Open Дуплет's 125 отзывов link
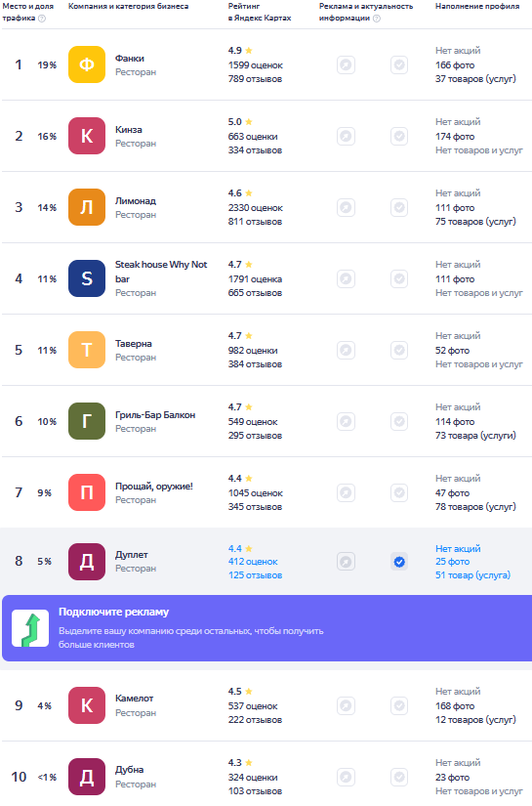532x806 pixels. pyautogui.click(x=255, y=575)
